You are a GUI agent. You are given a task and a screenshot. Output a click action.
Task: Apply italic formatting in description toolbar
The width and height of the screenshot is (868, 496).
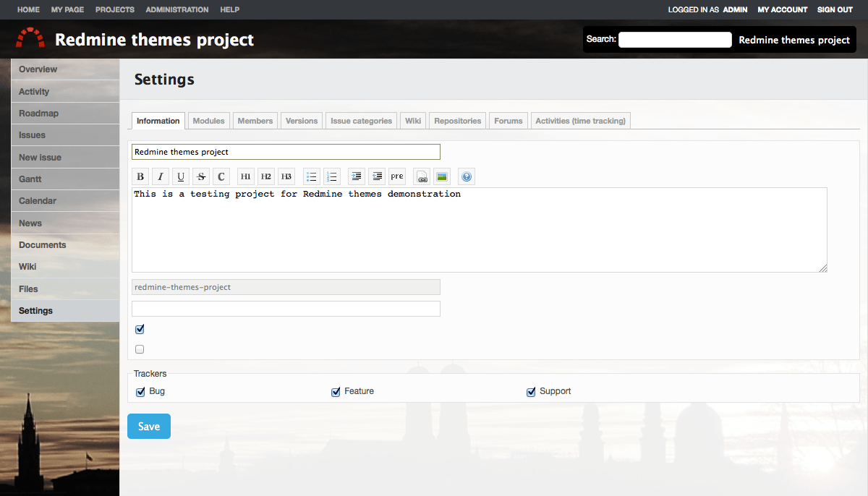point(161,176)
